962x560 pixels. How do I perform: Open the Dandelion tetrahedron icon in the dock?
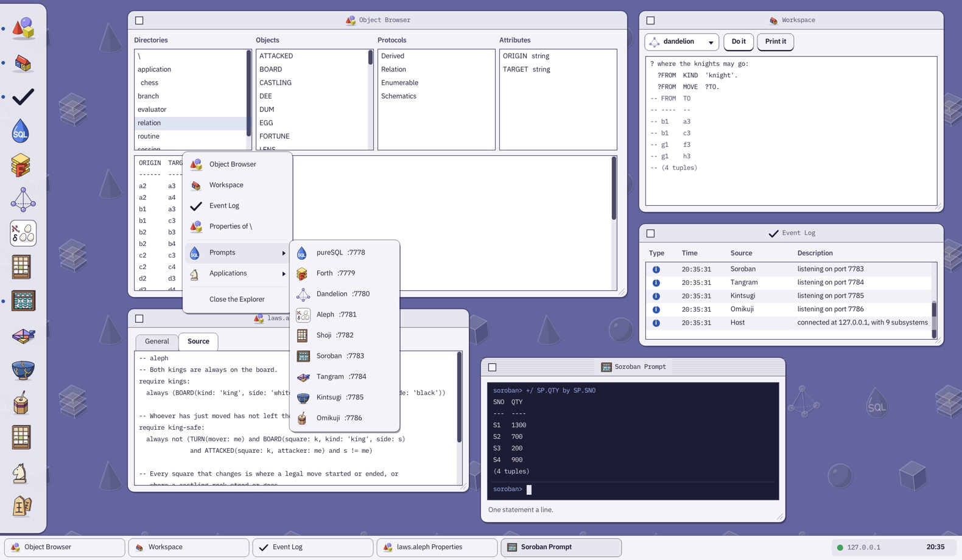click(23, 199)
